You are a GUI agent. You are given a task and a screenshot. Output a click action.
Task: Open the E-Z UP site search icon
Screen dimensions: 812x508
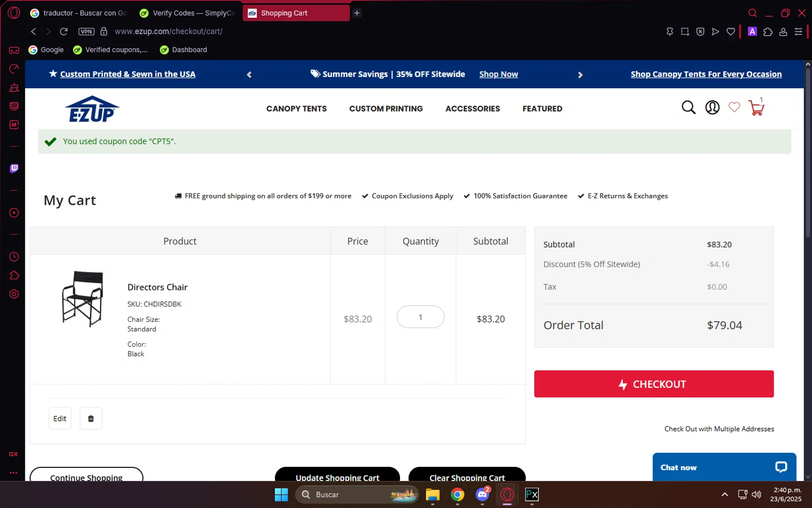[688, 108]
